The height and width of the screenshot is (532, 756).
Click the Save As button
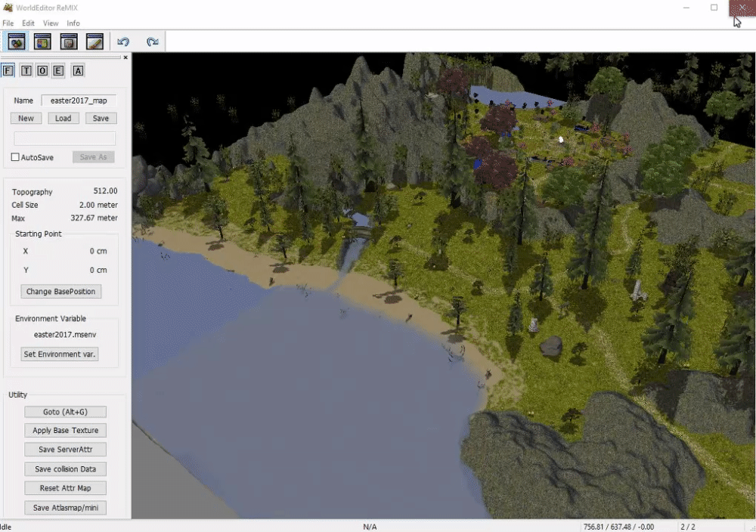tap(94, 157)
